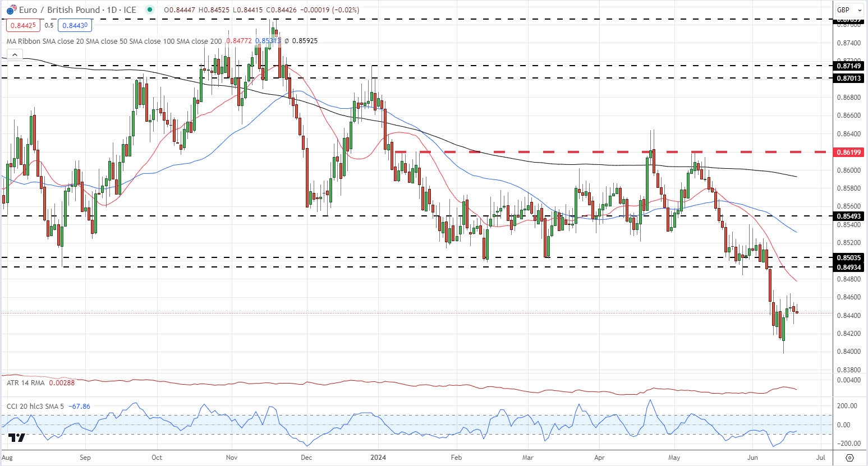The width and height of the screenshot is (868, 466).
Task: Click the ATR value 0.00288
Action: click(x=62, y=382)
